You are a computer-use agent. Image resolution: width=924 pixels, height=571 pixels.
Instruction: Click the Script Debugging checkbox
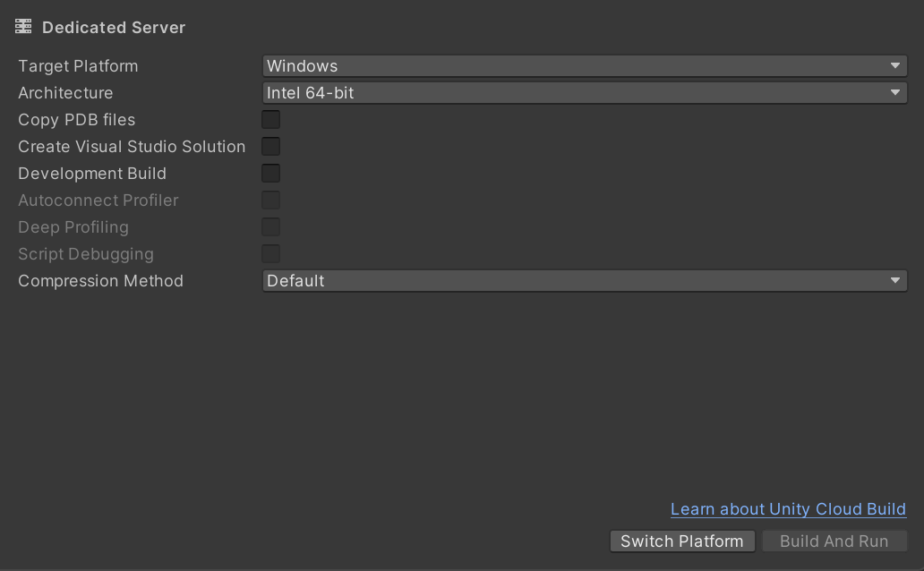coord(271,254)
